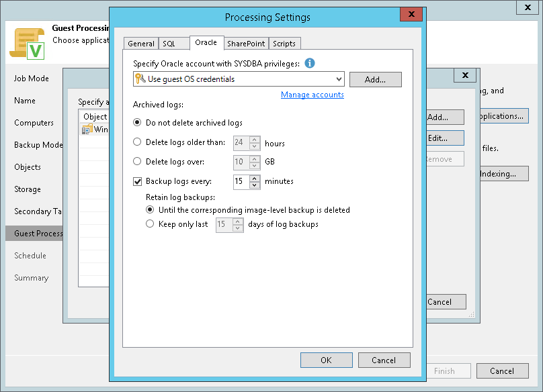Close the Processing Settings dialog
Image resolution: width=543 pixels, height=392 pixels.
point(411,14)
